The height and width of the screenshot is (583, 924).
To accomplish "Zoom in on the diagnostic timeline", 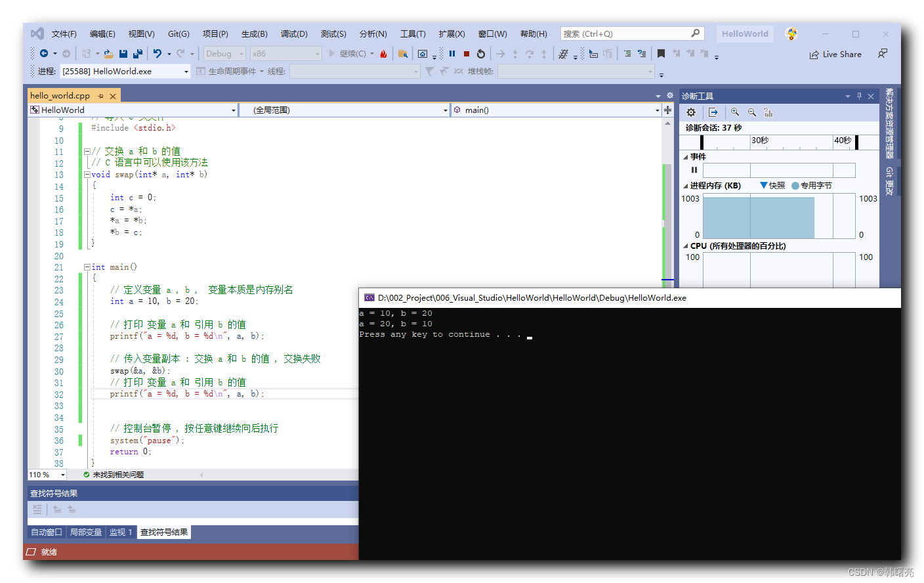I will [x=735, y=112].
